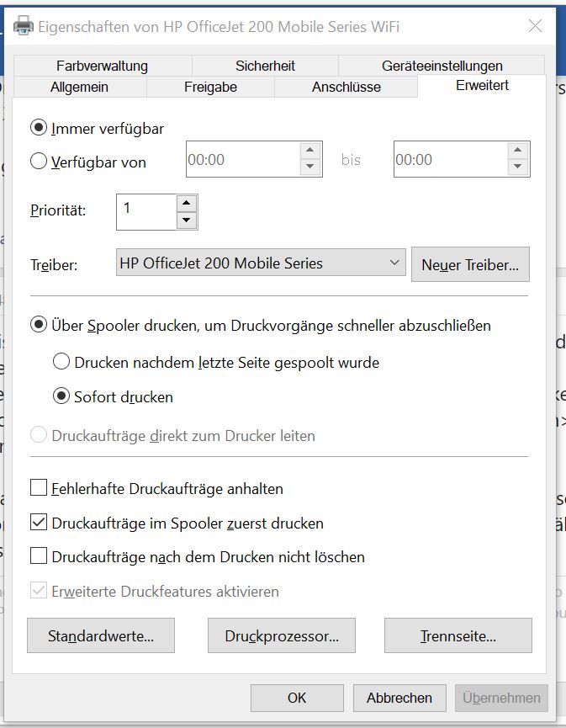This screenshot has height=728, width=566.
Task: Close the printer properties dialog
Action: (535, 26)
